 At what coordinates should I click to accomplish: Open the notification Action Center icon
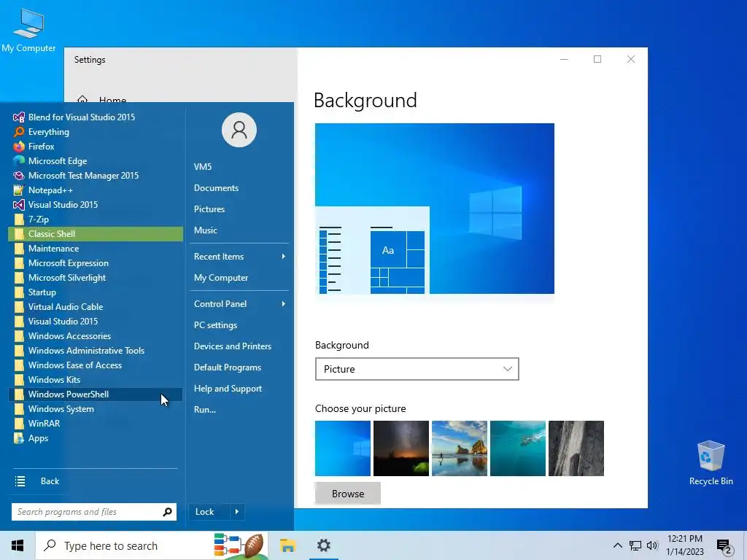coord(724,547)
